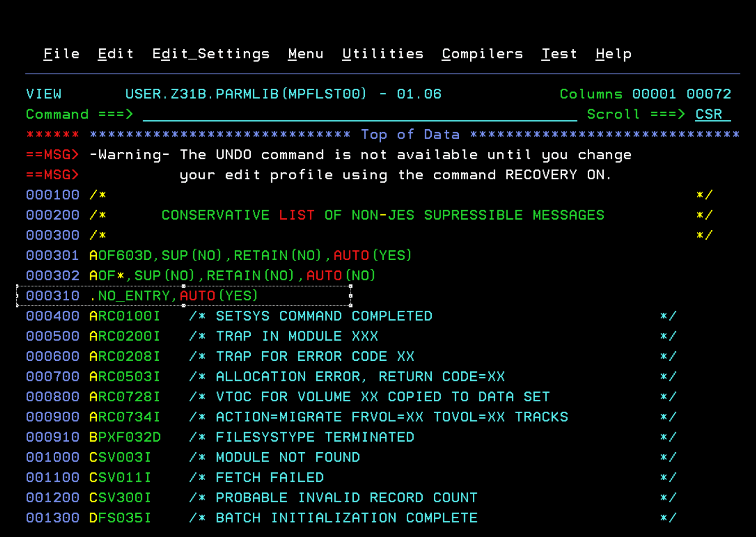This screenshot has height=537, width=756.
Task: Open the Test menu
Action: click(559, 54)
